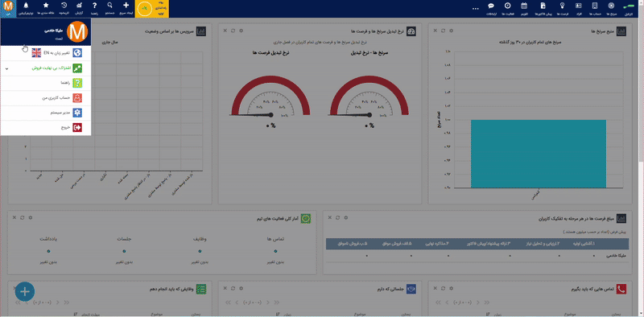Click the plus quick-create icon in top bar

[126, 6]
